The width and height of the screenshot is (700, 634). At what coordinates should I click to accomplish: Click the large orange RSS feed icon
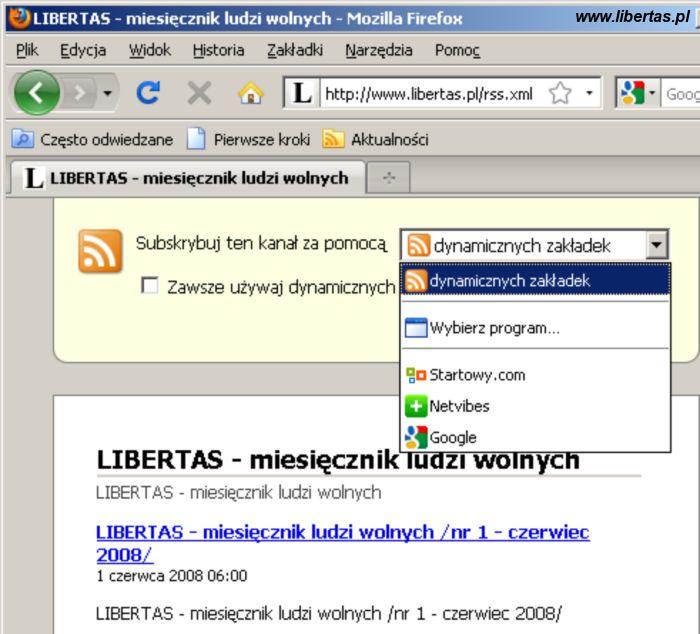100,251
